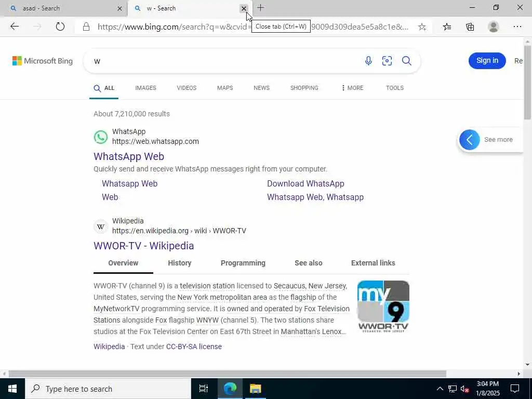Image resolution: width=532 pixels, height=399 pixels.
Task: Open the WWOR-TV my9 logo thumbnail
Action: (x=383, y=307)
